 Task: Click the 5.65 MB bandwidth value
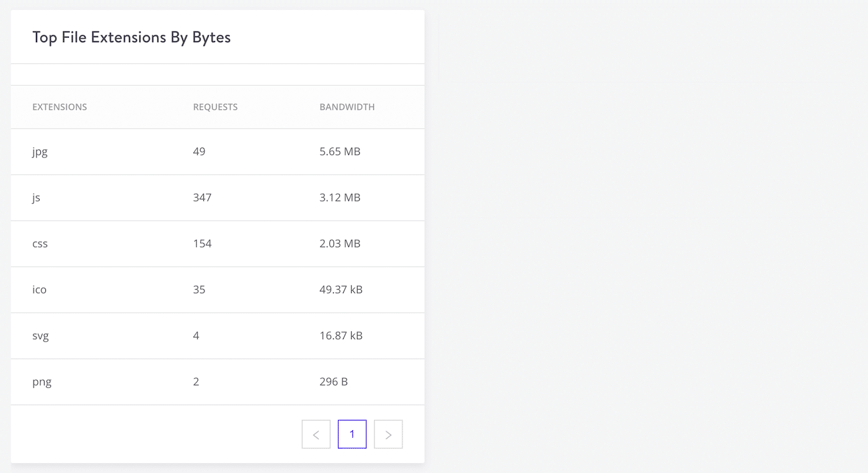[x=340, y=152]
